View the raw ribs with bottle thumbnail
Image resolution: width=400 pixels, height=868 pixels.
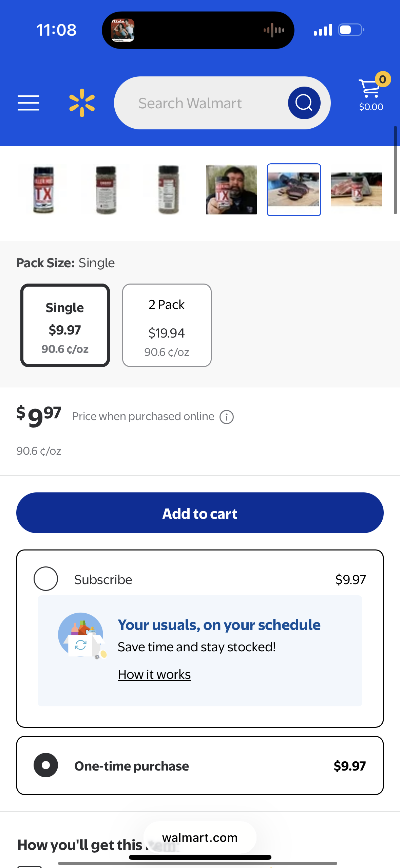click(x=357, y=189)
